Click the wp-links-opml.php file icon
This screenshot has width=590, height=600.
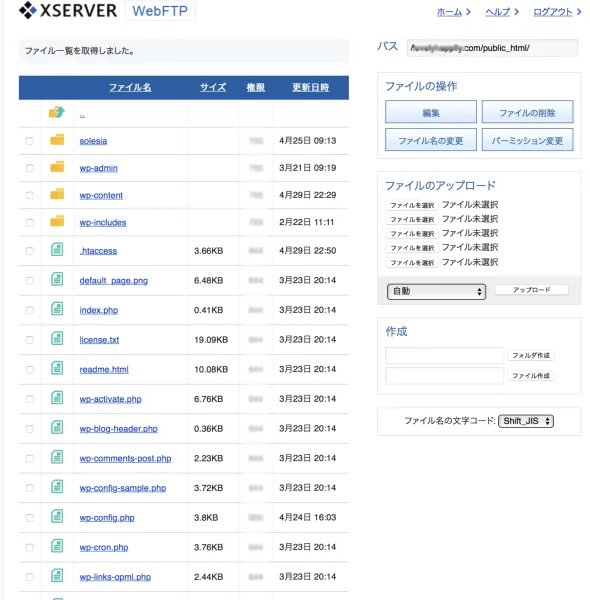click(57, 576)
